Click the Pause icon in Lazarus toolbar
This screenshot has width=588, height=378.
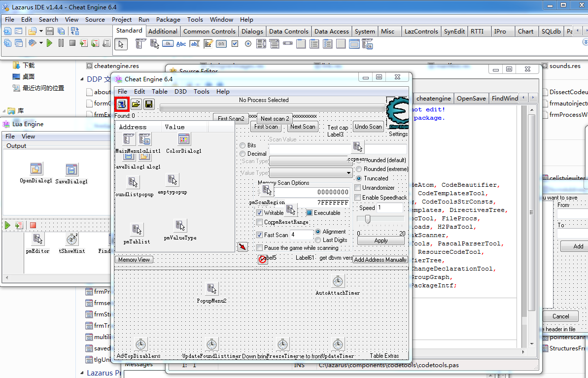tap(61, 43)
